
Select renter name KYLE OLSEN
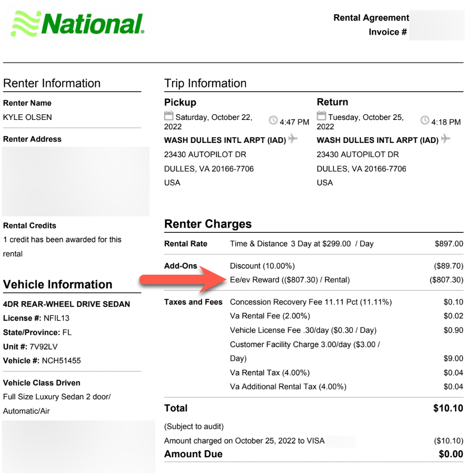28,117
